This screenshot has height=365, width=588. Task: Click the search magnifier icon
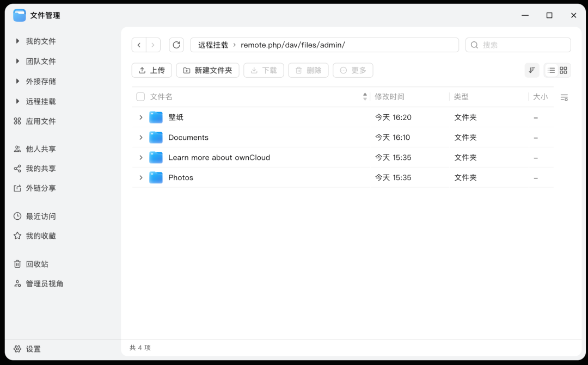474,45
